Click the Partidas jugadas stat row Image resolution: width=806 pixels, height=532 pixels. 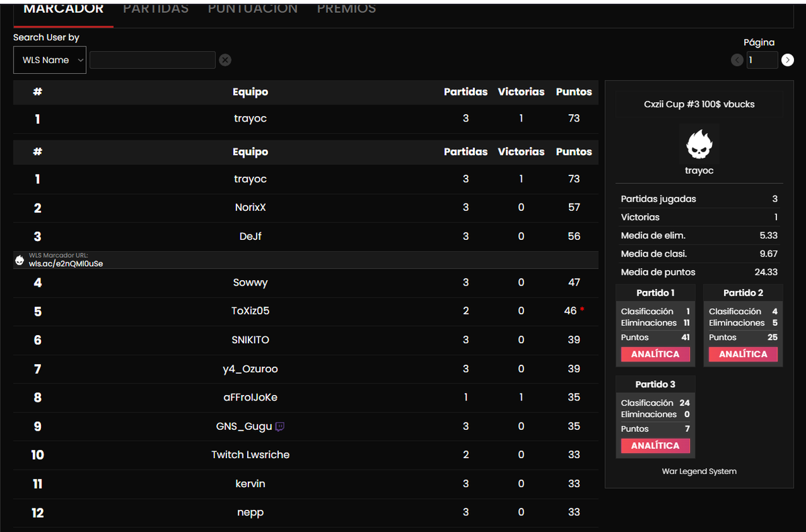699,199
